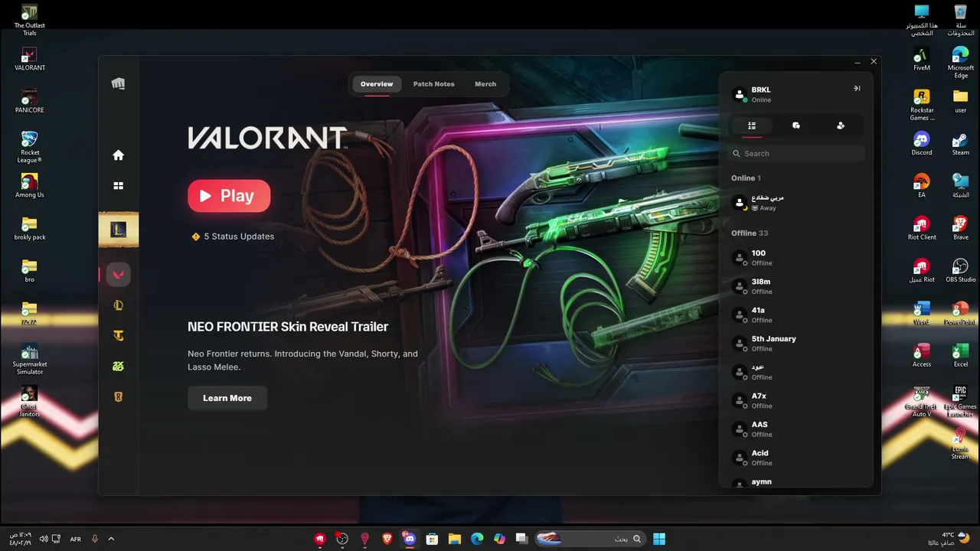Show the friends list view
This screenshot has height=551, width=980.
point(752,126)
